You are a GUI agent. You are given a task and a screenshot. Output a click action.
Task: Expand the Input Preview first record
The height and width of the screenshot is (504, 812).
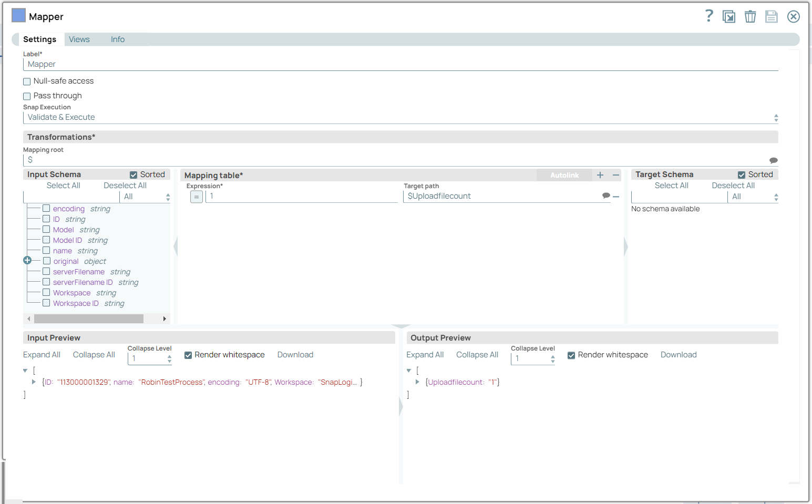click(x=34, y=382)
